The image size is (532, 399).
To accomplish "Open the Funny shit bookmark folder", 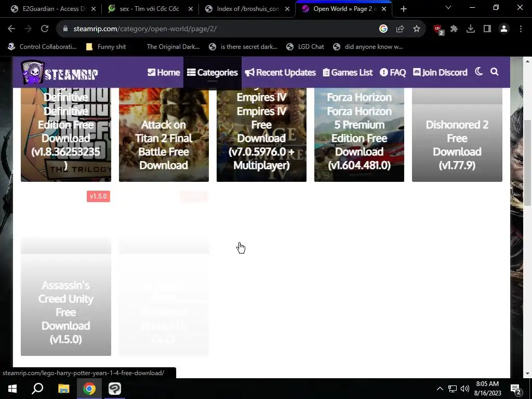I will tap(106, 47).
